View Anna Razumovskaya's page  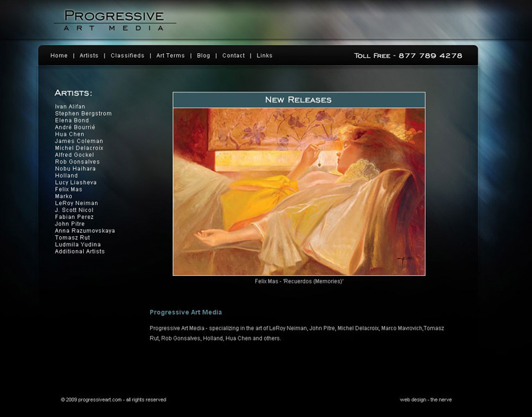click(x=85, y=231)
